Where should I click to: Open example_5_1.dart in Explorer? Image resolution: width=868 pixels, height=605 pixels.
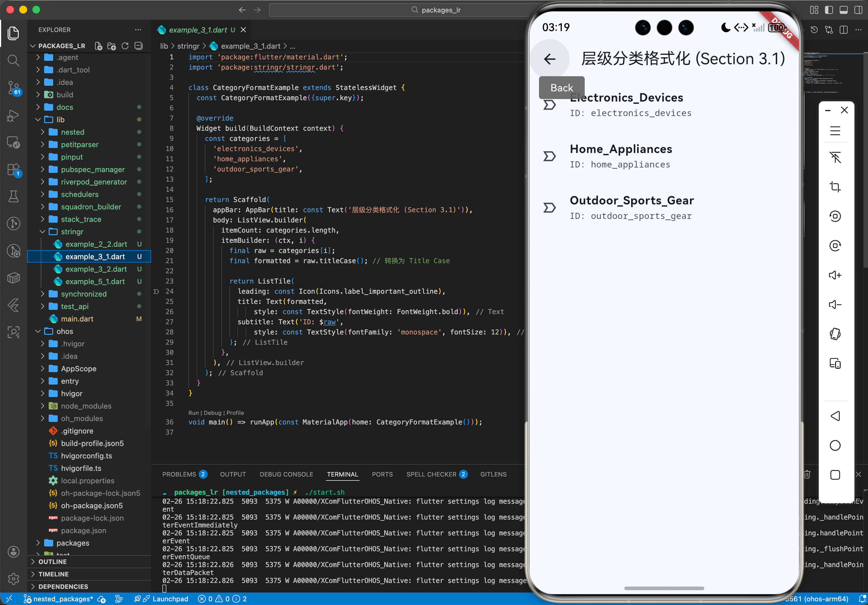point(95,281)
